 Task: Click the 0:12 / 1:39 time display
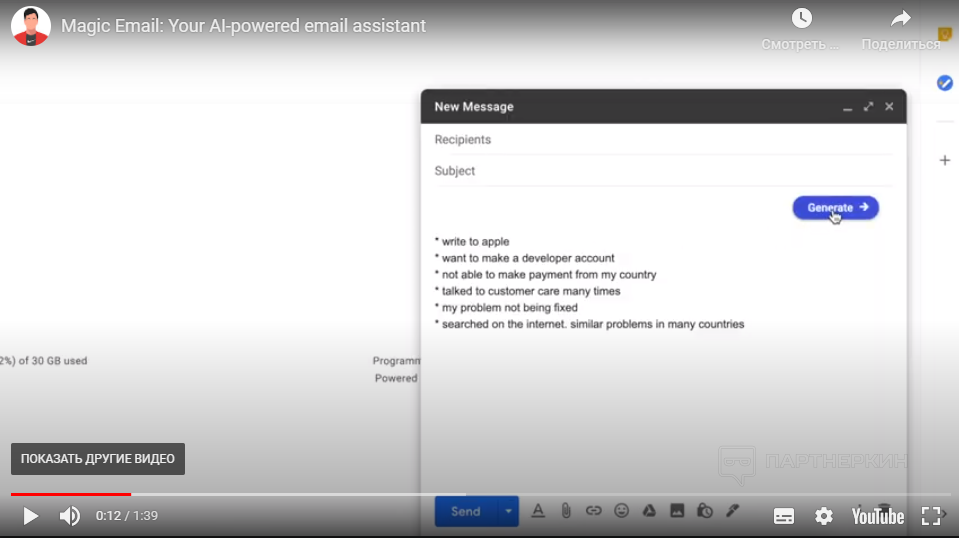coord(127,516)
